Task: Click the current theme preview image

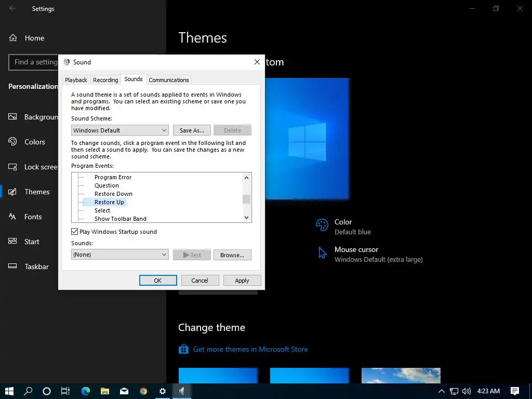Action: pyautogui.click(x=307, y=139)
